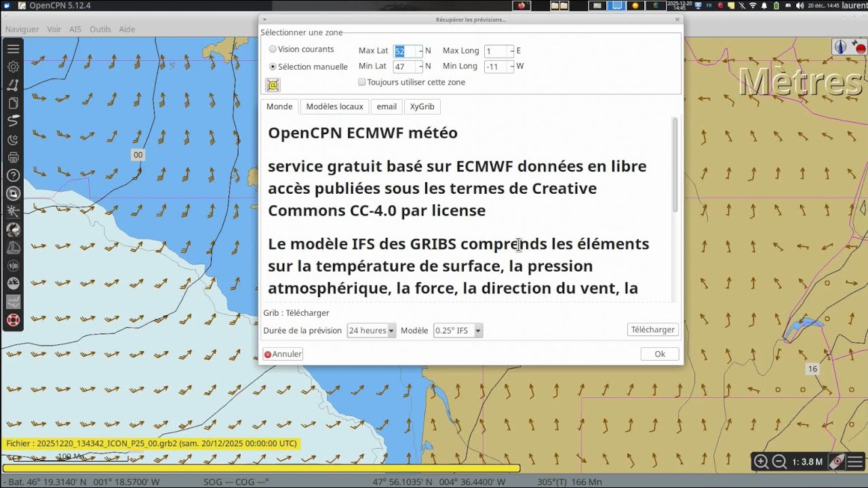Open the dashboard gauge icon
The width and height of the screenshot is (868, 488).
pos(13,284)
